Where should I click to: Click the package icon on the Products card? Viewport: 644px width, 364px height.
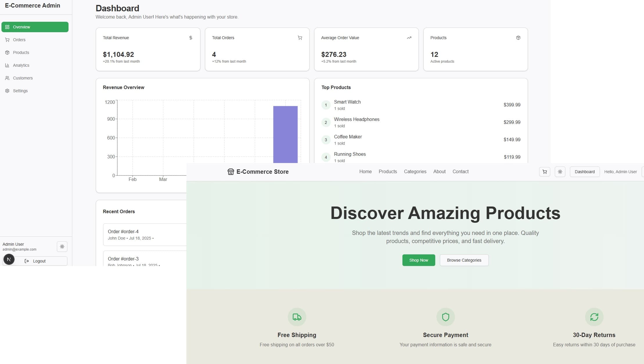[x=519, y=38]
